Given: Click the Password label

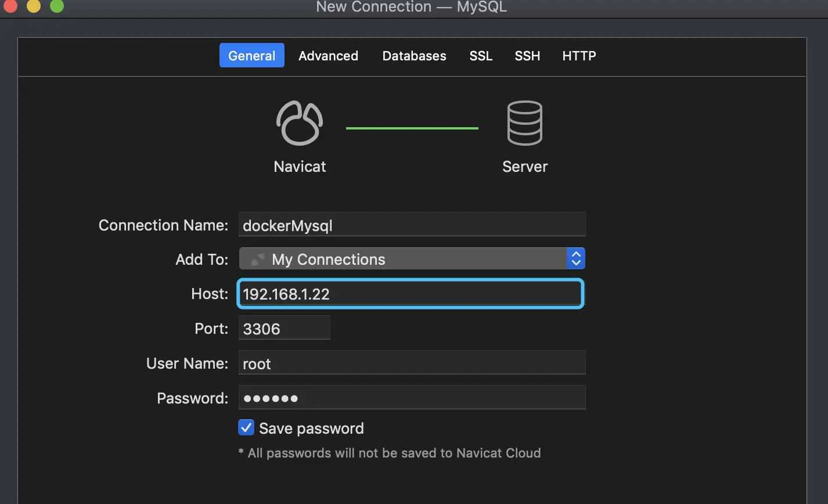Looking at the screenshot, I should (x=192, y=398).
